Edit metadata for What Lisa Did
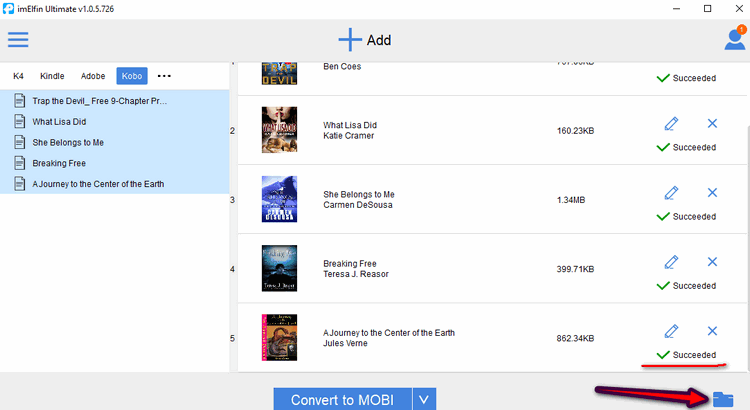 (x=672, y=123)
